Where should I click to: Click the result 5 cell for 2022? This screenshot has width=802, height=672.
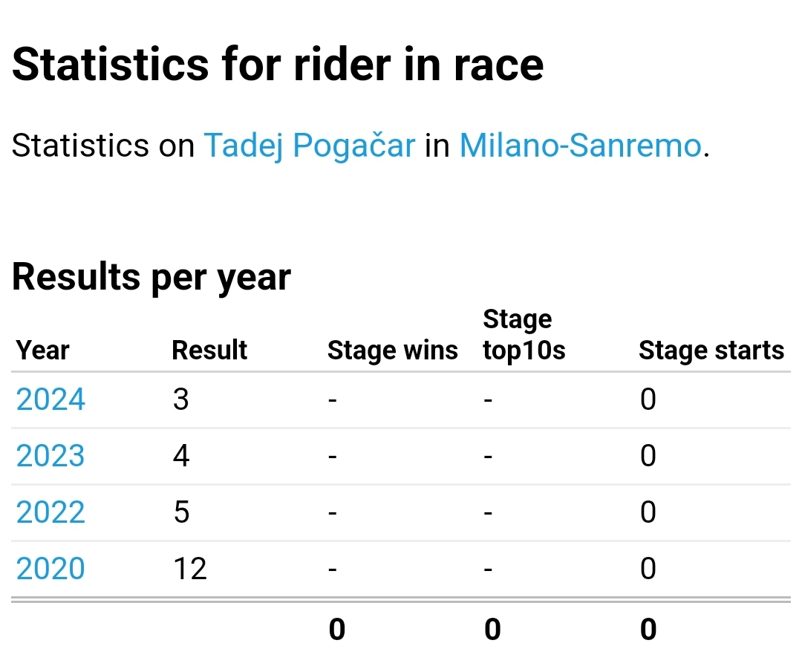181,512
